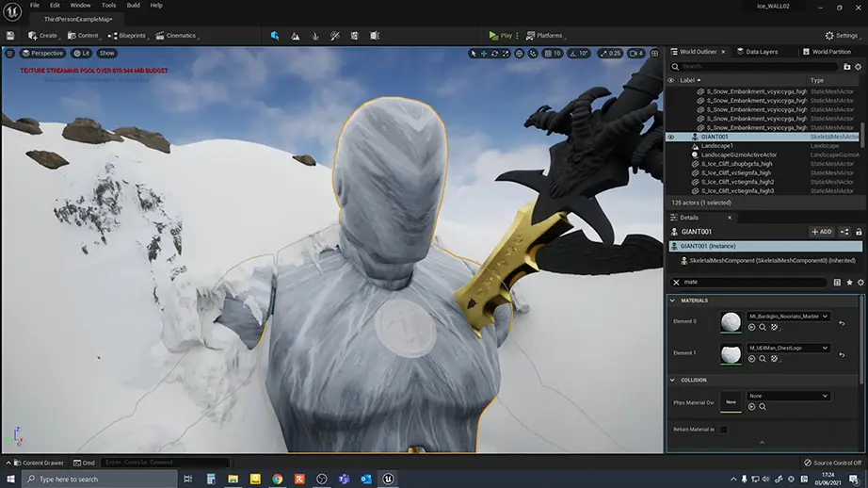868x488 pixels.
Task: Click the Element 1 material thumbnail
Action: (731, 352)
